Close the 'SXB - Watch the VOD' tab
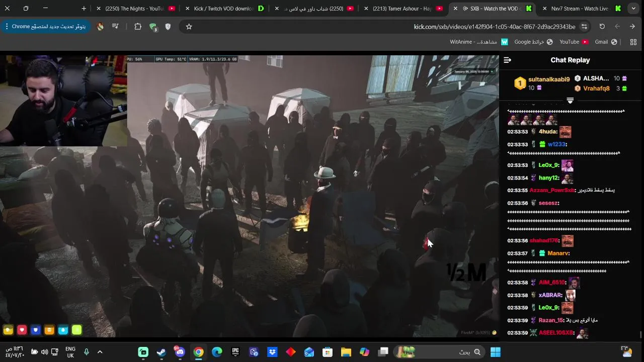This screenshot has height=362, width=644. click(x=455, y=9)
